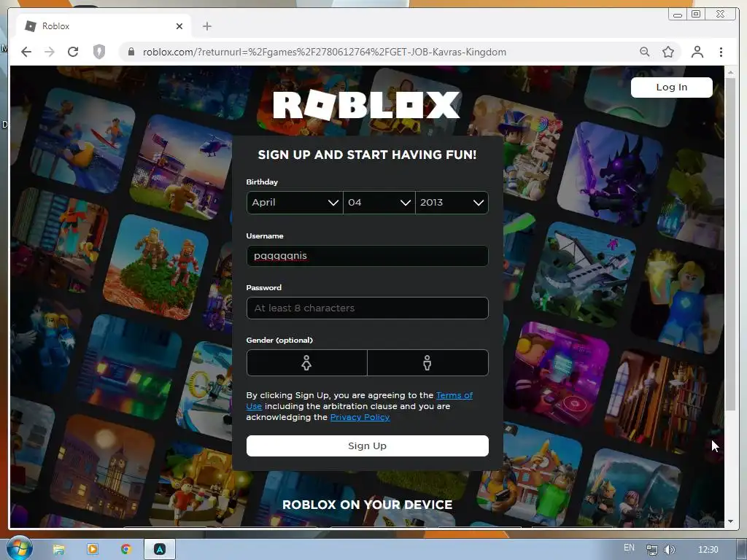Go back using the browser back arrow
This screenshot has height=560, width=747.
[x=26, y=52]
